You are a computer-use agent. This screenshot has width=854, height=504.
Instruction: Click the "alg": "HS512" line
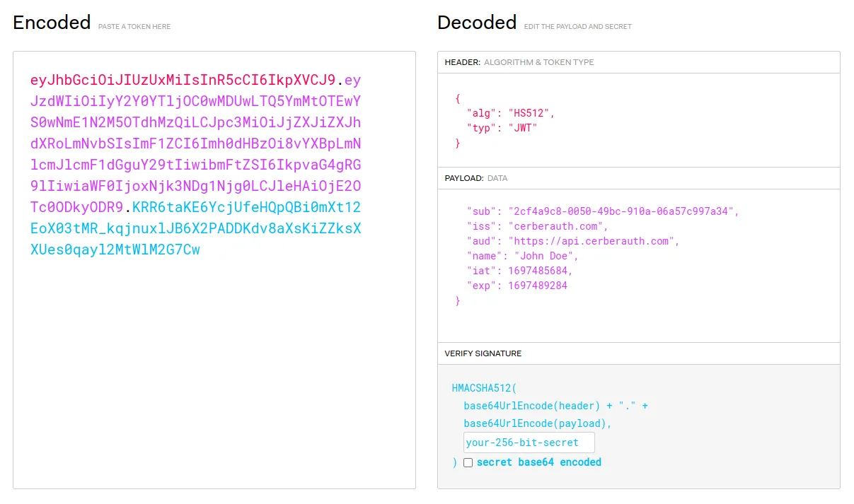coord(511,113)
